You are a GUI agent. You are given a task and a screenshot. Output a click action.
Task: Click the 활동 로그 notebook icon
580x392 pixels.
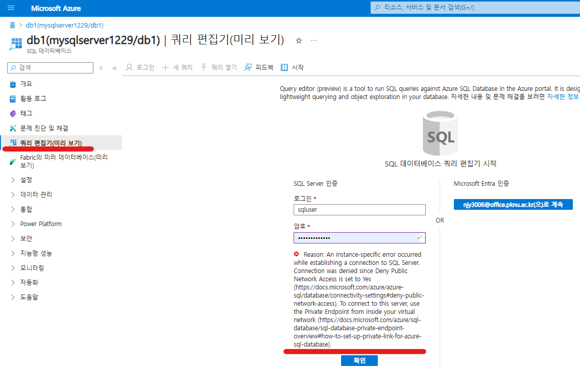[13, 99]
